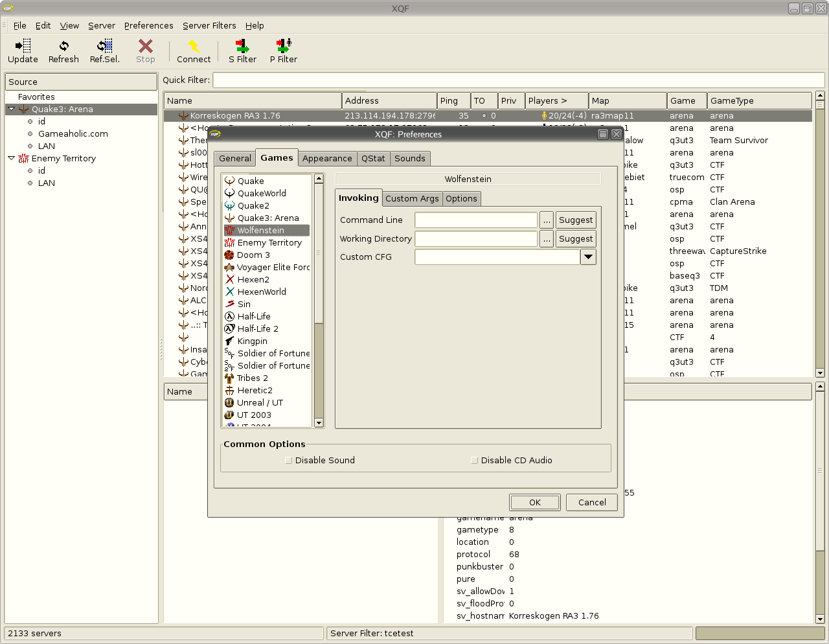829x644 pixels.
Task: Click the Update toolbar icon
Action: (23, 46)
